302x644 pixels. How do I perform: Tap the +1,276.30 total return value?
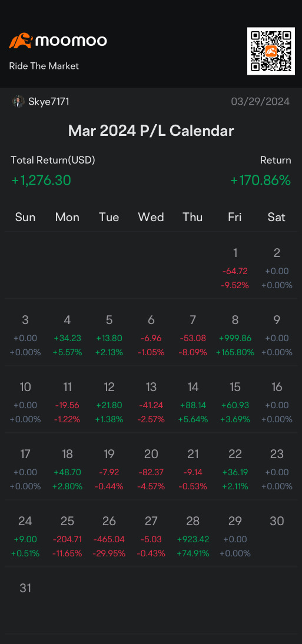click(x=41, y=181)
